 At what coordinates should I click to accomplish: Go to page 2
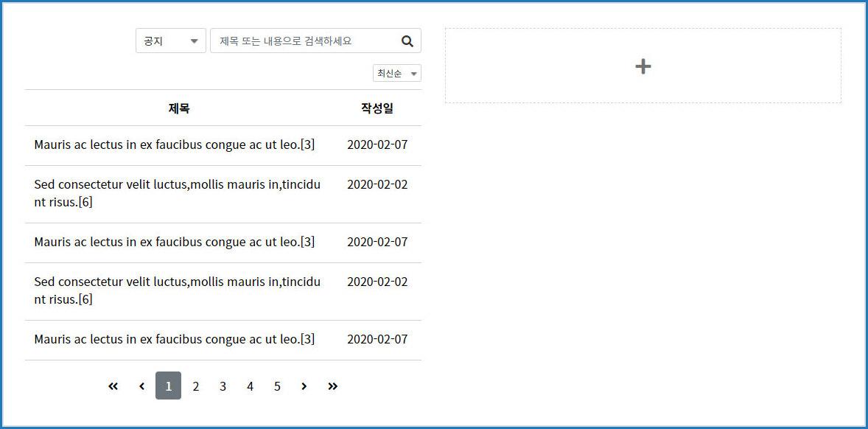coord(195,386)
